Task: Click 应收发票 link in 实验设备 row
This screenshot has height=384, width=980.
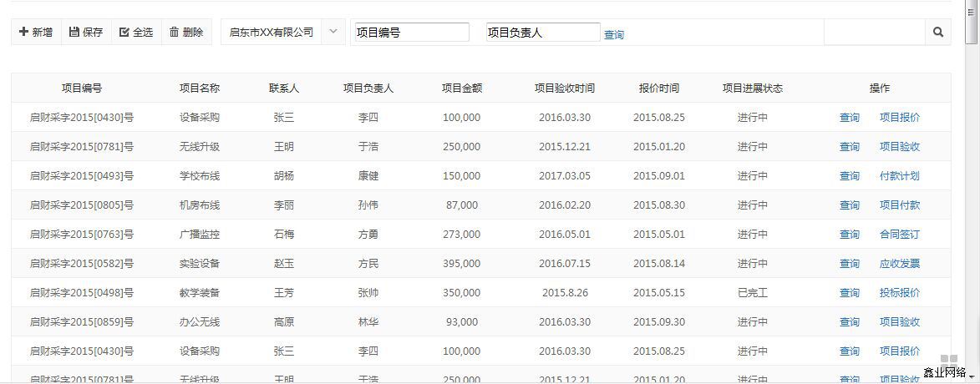Action: tap(900, 264)
